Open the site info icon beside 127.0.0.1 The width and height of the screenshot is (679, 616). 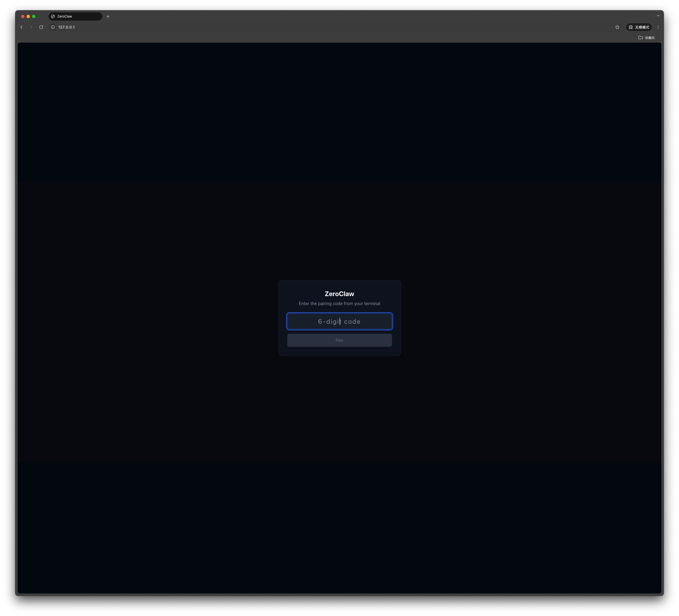tap(53, 27)
